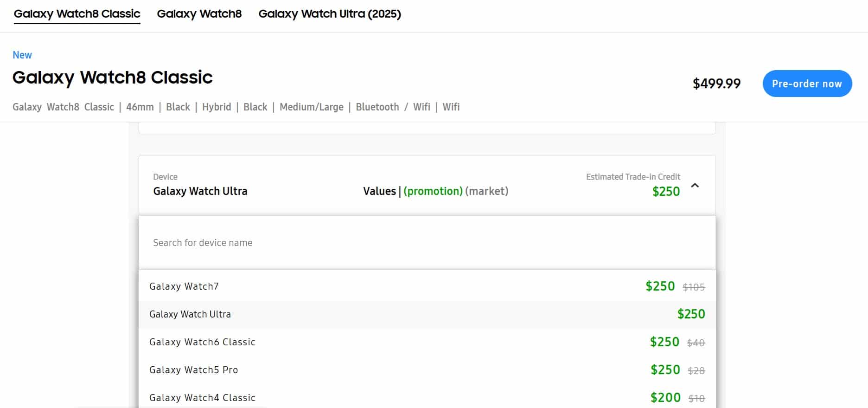Image resolution: width=868 pixels, height=408 pixels.
Task: Click the crossed-out $105 market value
Action: pyautogui.click(x=694, y=287)
